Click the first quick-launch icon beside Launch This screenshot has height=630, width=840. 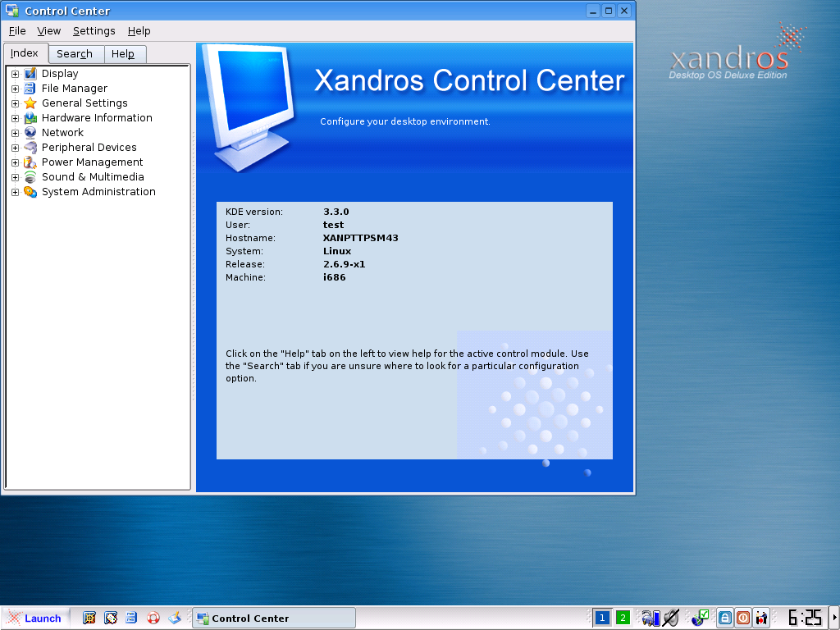tap(89, 619)
